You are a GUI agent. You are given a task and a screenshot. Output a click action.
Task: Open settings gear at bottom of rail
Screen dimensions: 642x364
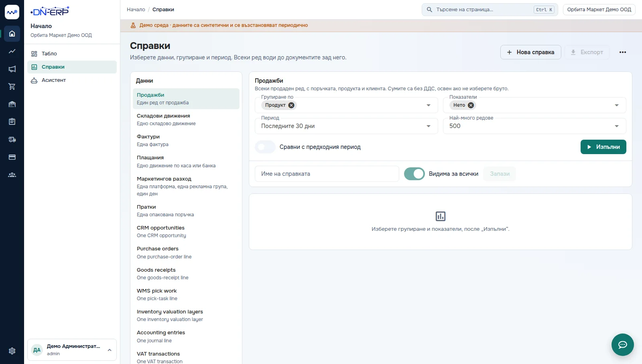tap(12, 351)
